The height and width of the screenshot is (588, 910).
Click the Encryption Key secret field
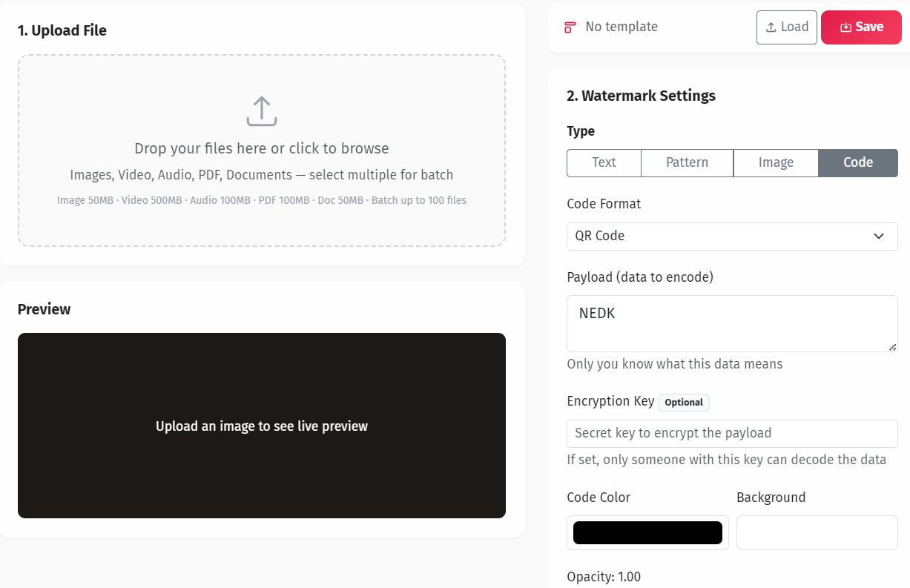pos(732,433)
